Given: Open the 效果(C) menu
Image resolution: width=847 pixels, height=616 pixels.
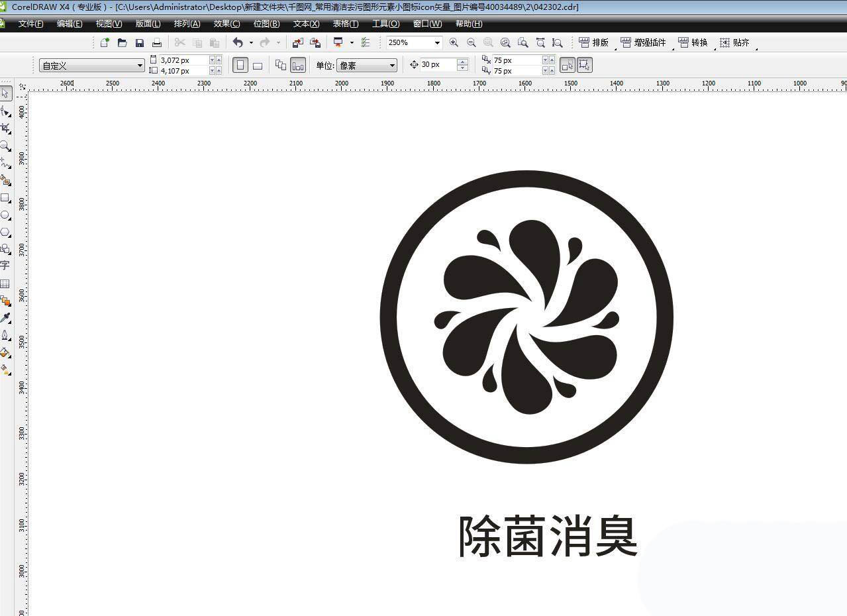Looking at the screenshot, I should (x=226, y=24).
